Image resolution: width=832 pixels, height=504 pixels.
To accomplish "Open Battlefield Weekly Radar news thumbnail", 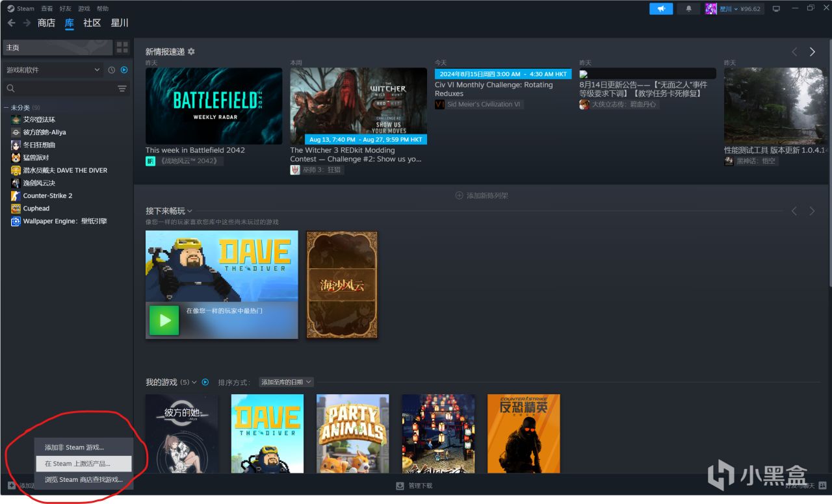I will 214,106.
